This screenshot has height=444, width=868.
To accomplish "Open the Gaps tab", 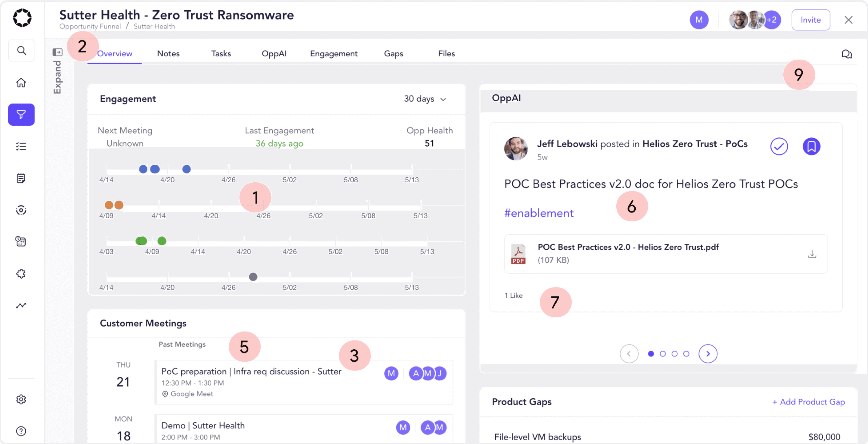I will point(393,54).
